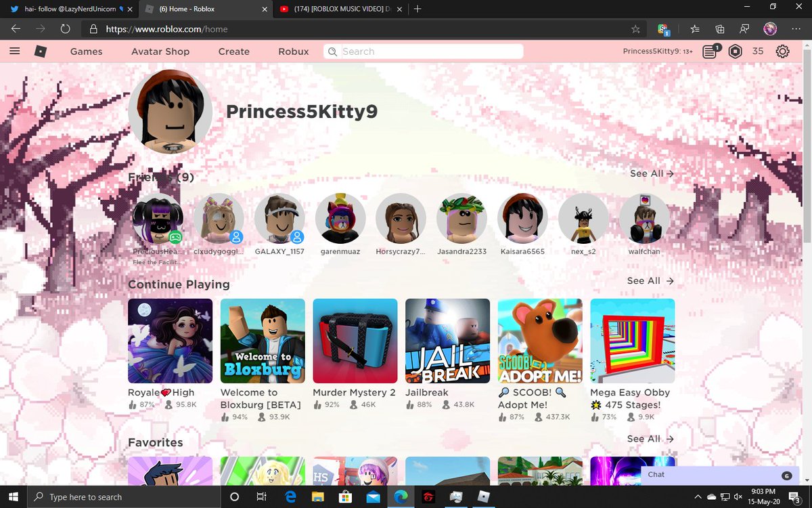Open the Games menu item

click(87, 51)
